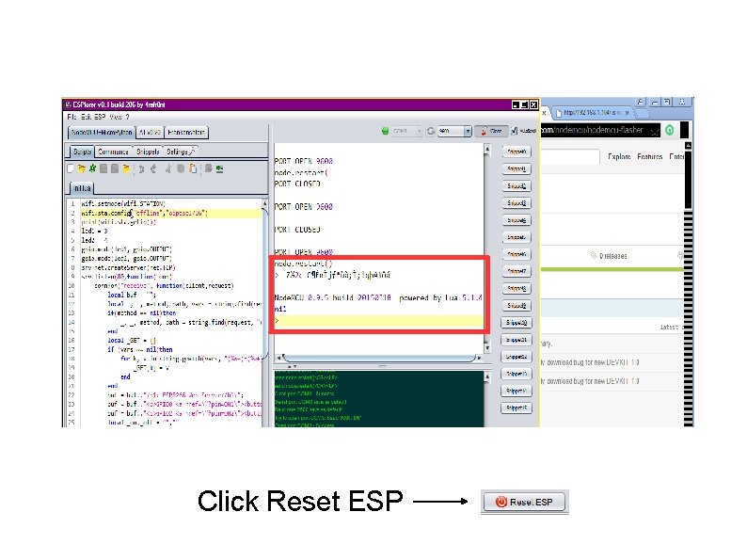Click the terminal scrollbar down arrow
This screenshot has width=747, height=560.
(487, 347)
